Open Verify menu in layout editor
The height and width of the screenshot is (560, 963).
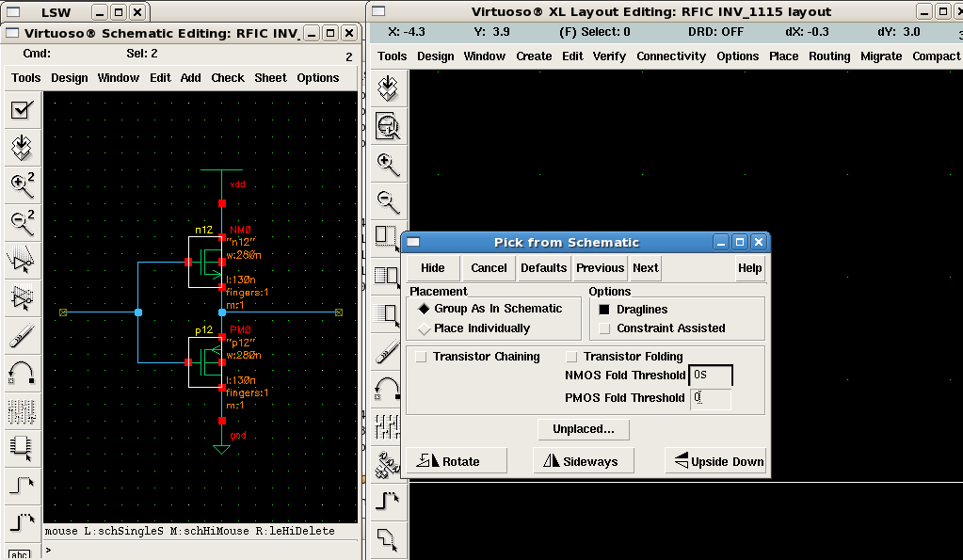(x=609, y=56)
